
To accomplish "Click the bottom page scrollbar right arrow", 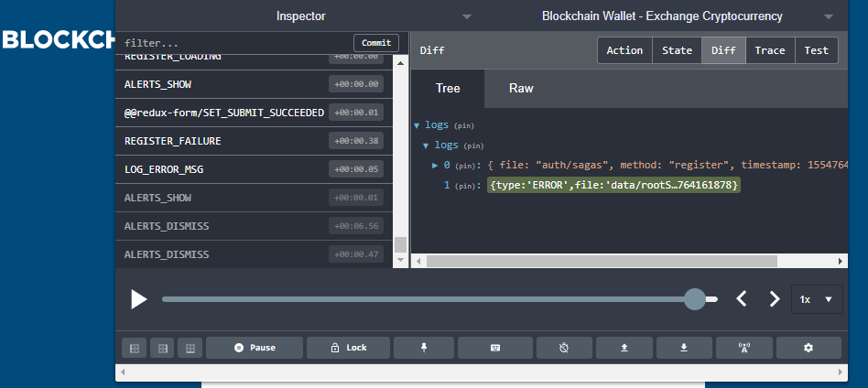I will coord(840,372).
